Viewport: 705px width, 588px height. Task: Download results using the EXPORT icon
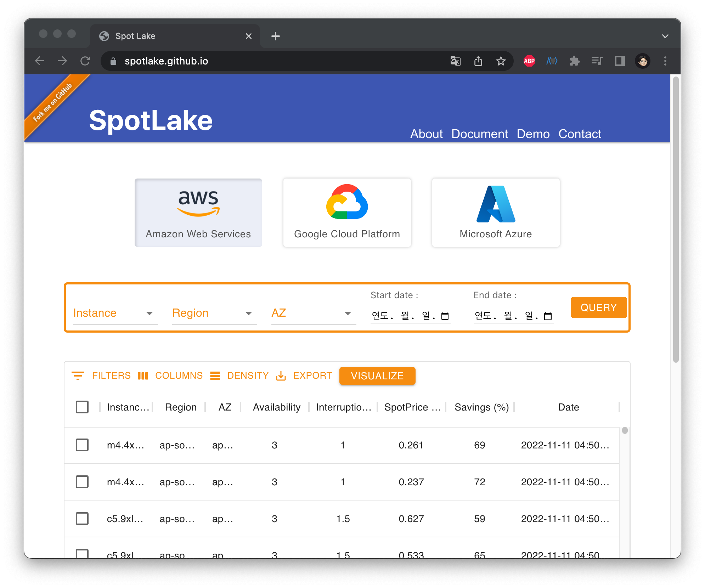(x=281, y=376)
